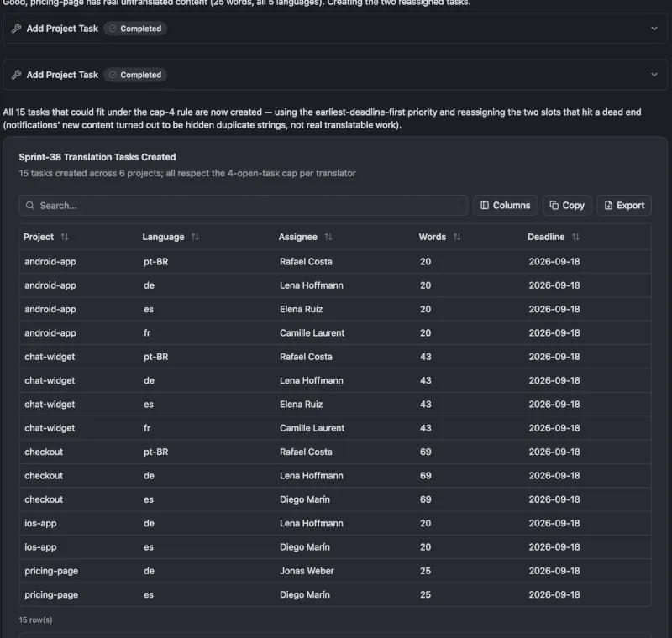Sort by the Words column icon

tap(457, 237)
